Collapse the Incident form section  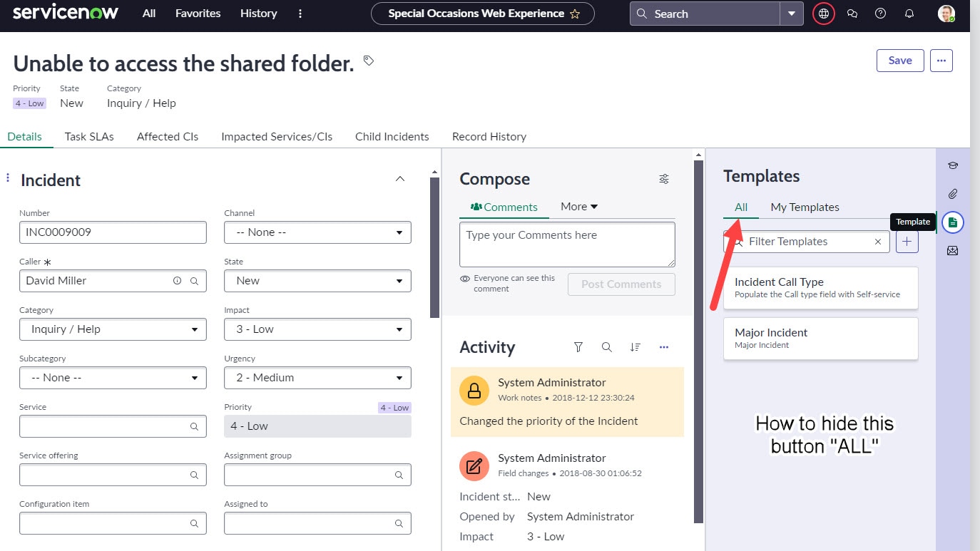(x=400, y=178)
